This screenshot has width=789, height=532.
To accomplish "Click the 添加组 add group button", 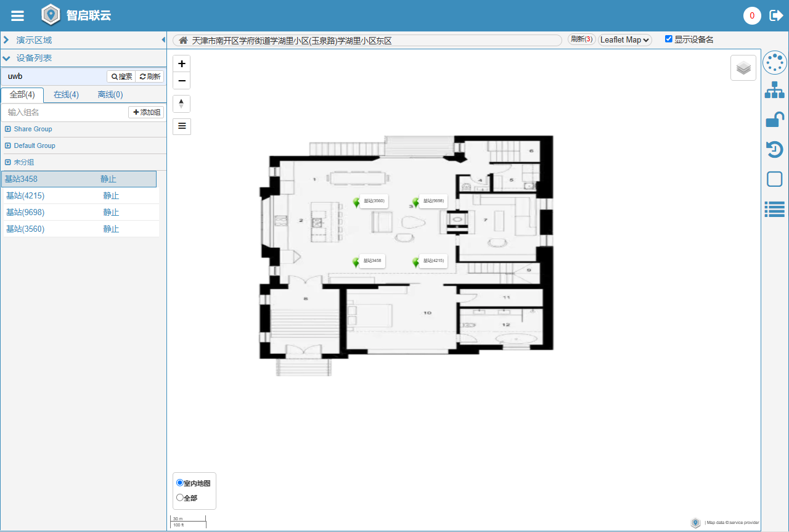I will coord(147,112).
